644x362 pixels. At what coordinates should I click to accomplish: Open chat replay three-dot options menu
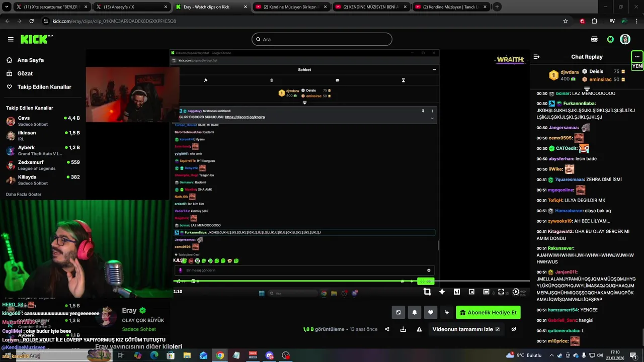point(637,57)
